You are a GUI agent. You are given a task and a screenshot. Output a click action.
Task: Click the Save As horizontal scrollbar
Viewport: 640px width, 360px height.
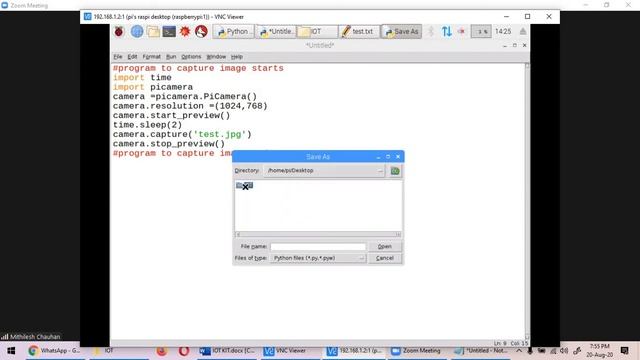[x=318, y=234]
